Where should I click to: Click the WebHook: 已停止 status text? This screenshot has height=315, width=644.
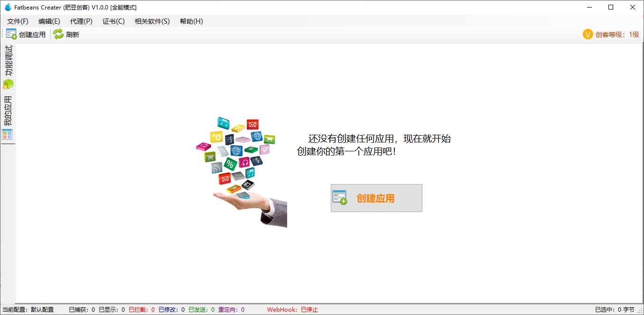292,310
